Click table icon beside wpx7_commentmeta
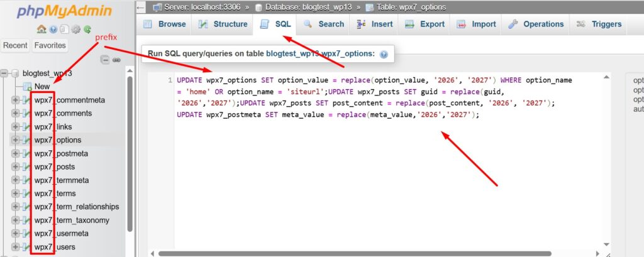The image size is (644, 257). [27, 100]
